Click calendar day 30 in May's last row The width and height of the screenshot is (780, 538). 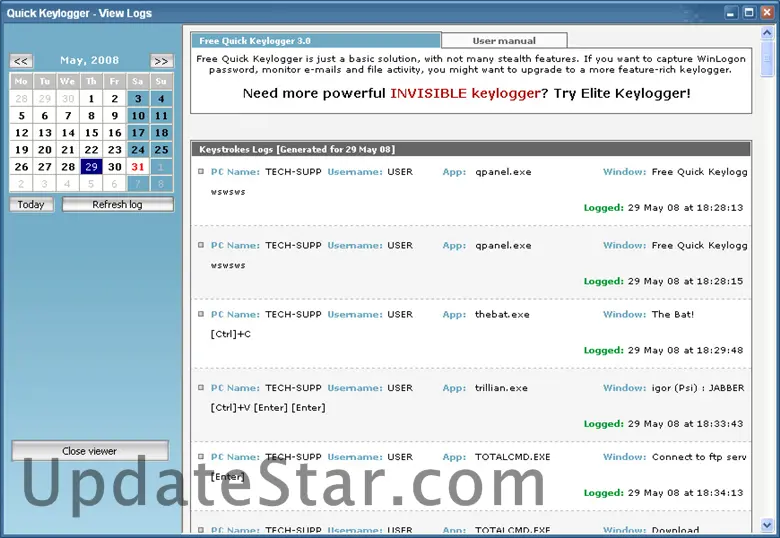pos(115,167)
